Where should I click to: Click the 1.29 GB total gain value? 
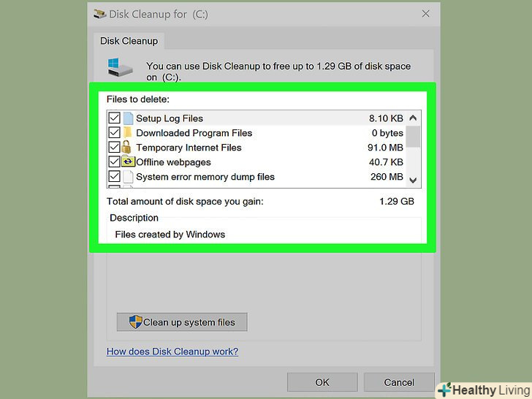[397, 202]
